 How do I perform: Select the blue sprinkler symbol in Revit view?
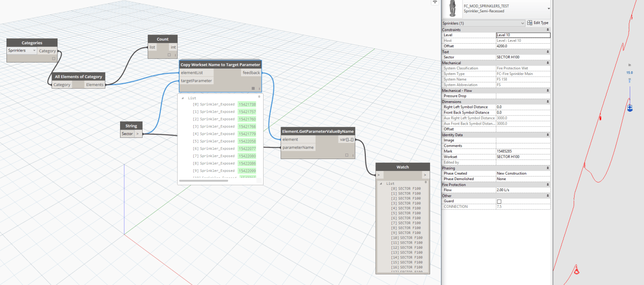[630, 108]
